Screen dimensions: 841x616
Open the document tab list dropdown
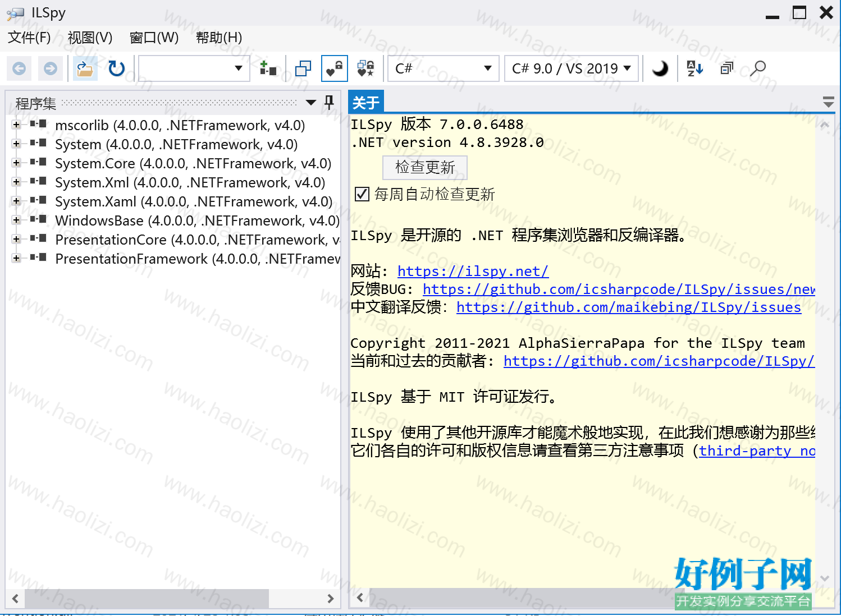pyautogui.click(x=828, y=102)
